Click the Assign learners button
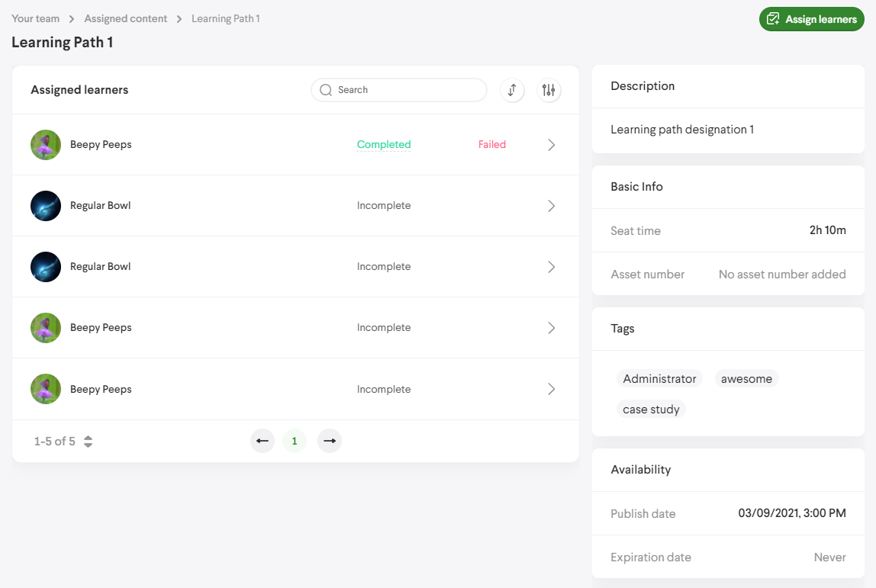Viewport: 876px width, 588px height. [811, 19]
